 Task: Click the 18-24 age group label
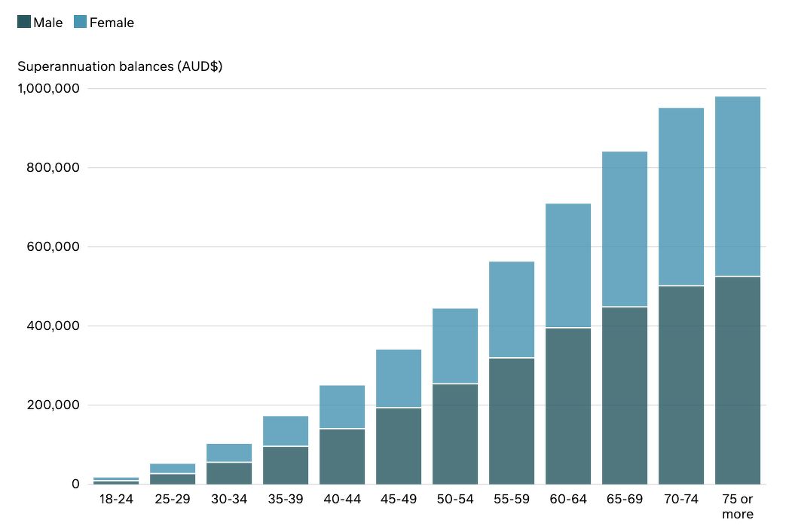pos(116,499)
